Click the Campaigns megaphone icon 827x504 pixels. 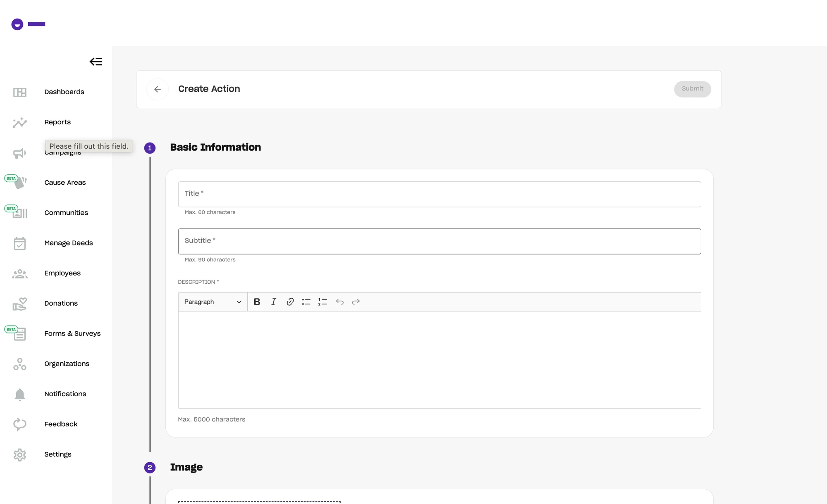[19, 153]
